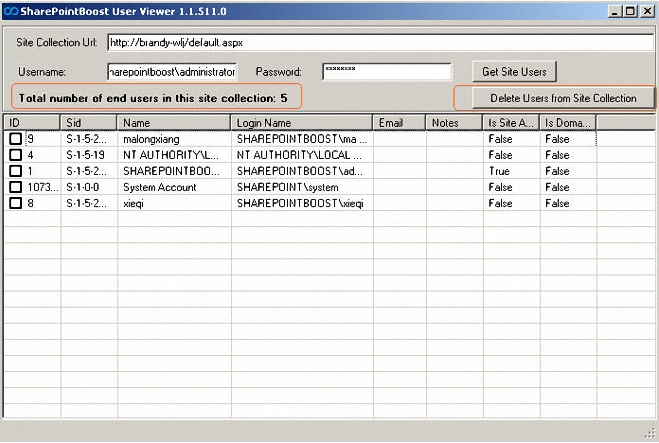Sort by the Email column header

[x=399, y=123]
